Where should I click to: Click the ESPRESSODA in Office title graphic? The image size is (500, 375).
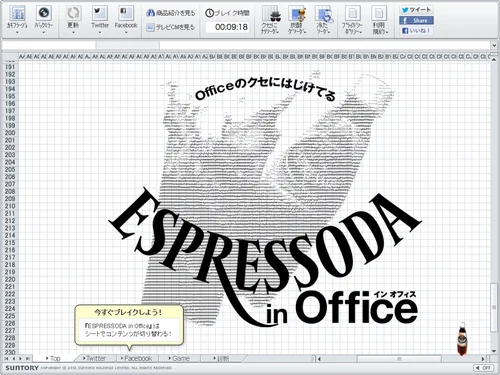[265, 258]
